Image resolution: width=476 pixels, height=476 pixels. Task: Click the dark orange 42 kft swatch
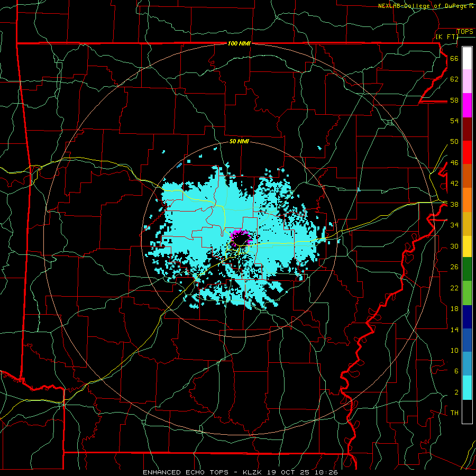[x=467, y=176]
